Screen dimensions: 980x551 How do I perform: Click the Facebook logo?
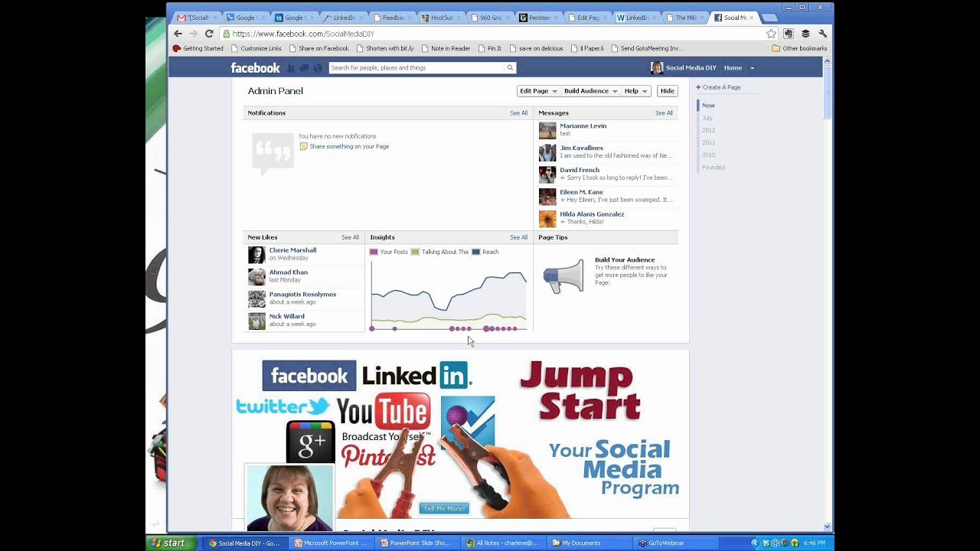pos(256,68)
